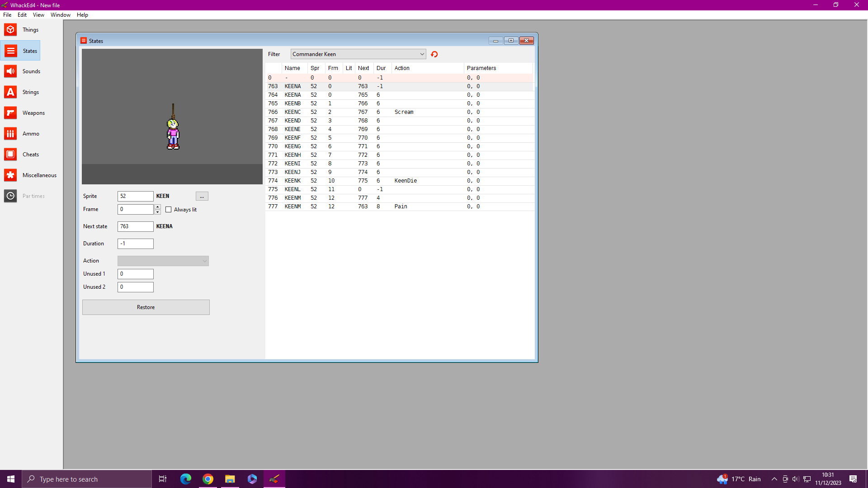Click the taskbar clock showing 10:31
The width and height of the screenshot is (868, 488).
pos(828,479)
